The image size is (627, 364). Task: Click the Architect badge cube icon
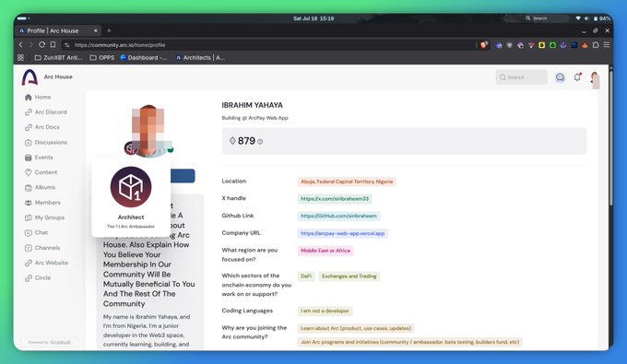(131, 187)
